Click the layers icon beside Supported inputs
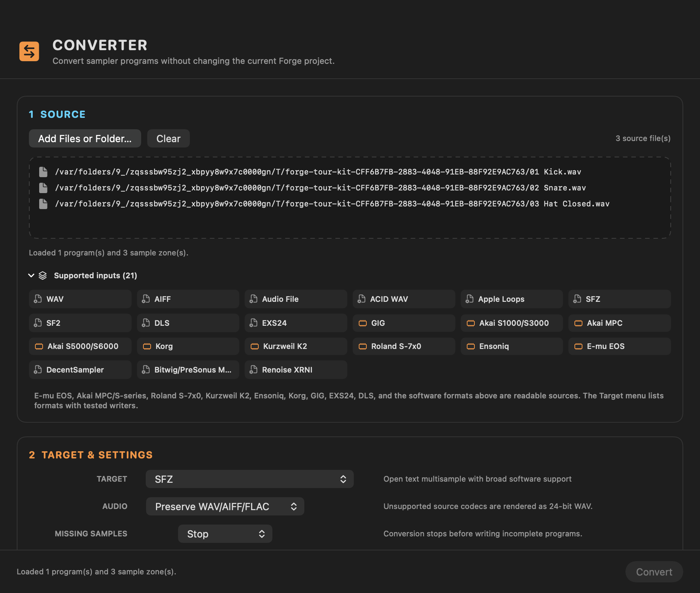This screenshot has height=593, width=700. pyautogui.click(x=43, y=276)
